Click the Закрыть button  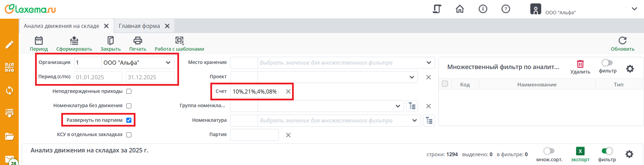pyautogui.click(x=110, y=44)
